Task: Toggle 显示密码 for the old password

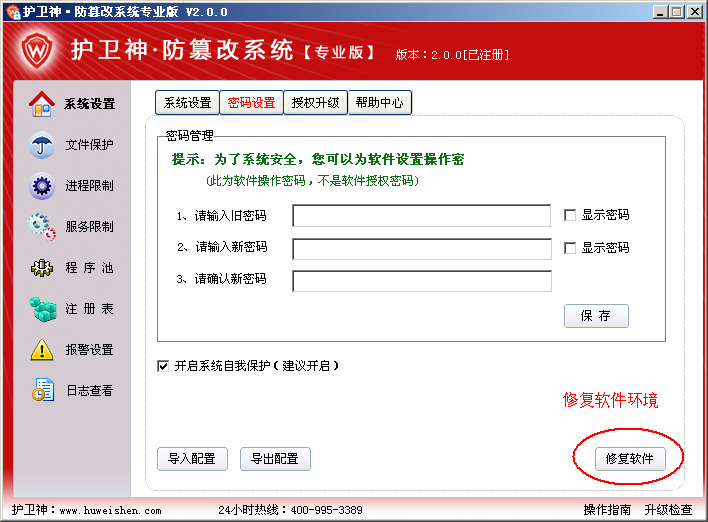Action: coord(570,215)
